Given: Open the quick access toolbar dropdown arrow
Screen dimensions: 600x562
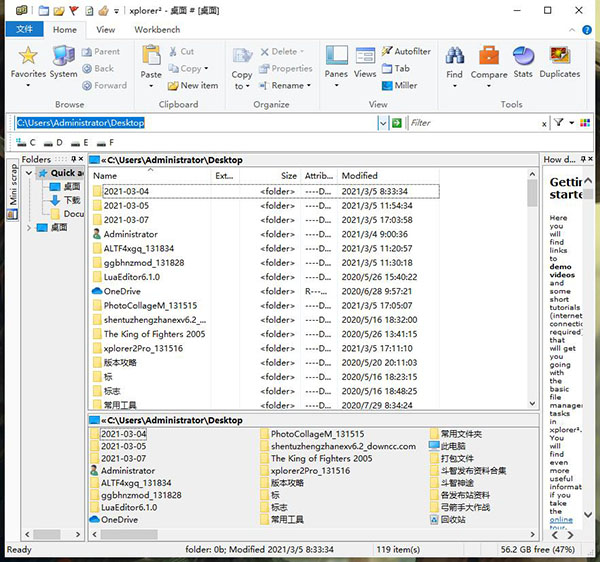Looking at the screenshot, I should (x=116, y=11).
